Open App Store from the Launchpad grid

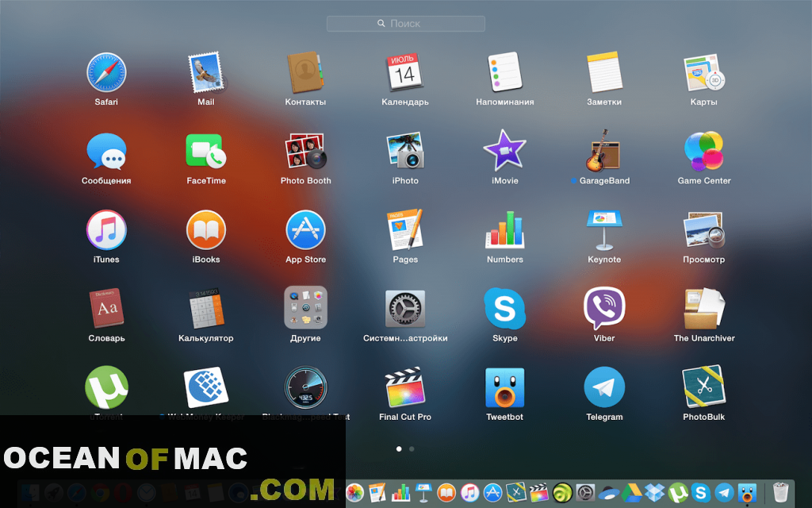pos(305,230)
